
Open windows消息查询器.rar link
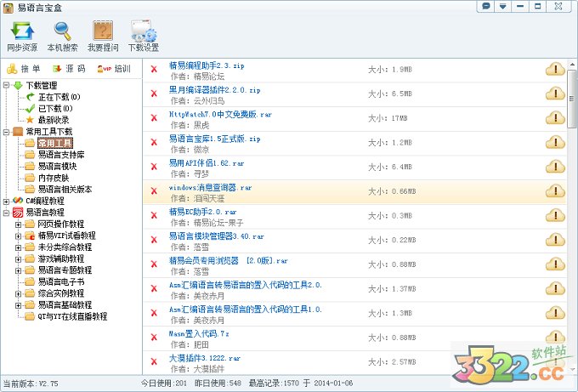210,187
